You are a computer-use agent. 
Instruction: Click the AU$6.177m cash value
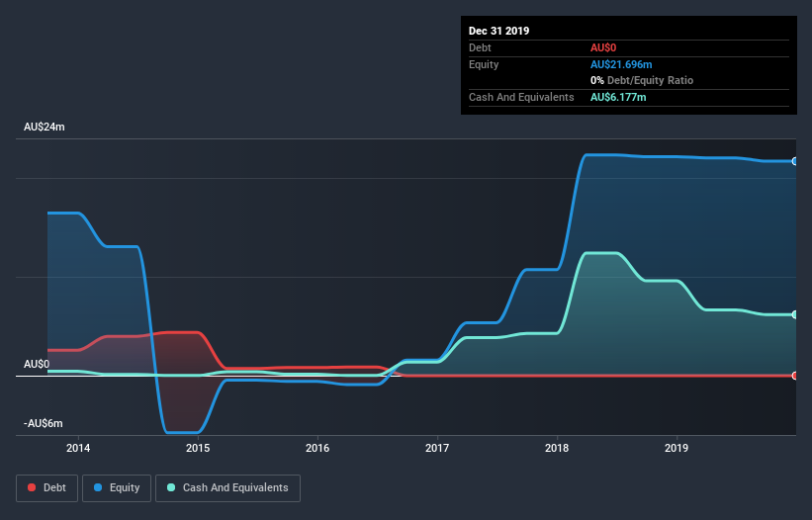coord(618,97)
